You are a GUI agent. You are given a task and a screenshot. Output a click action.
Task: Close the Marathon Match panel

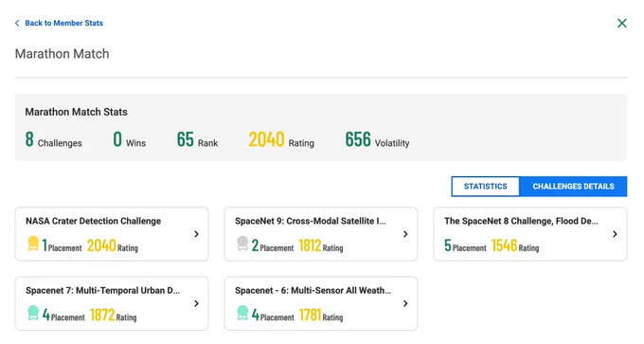622,24
